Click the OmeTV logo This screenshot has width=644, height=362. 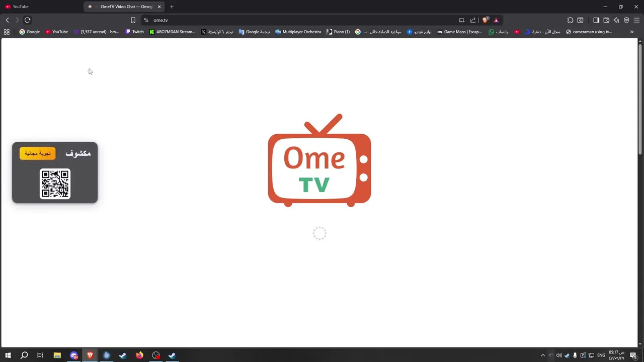pos(319,160)
